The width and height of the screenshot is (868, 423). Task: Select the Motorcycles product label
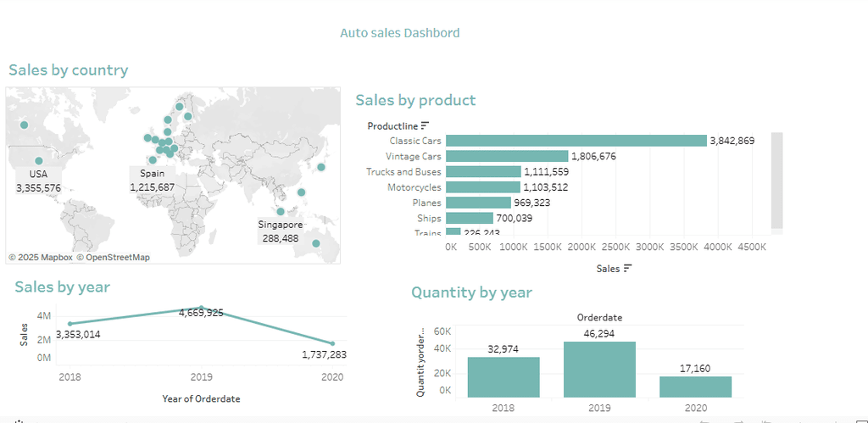click(414, 187)
